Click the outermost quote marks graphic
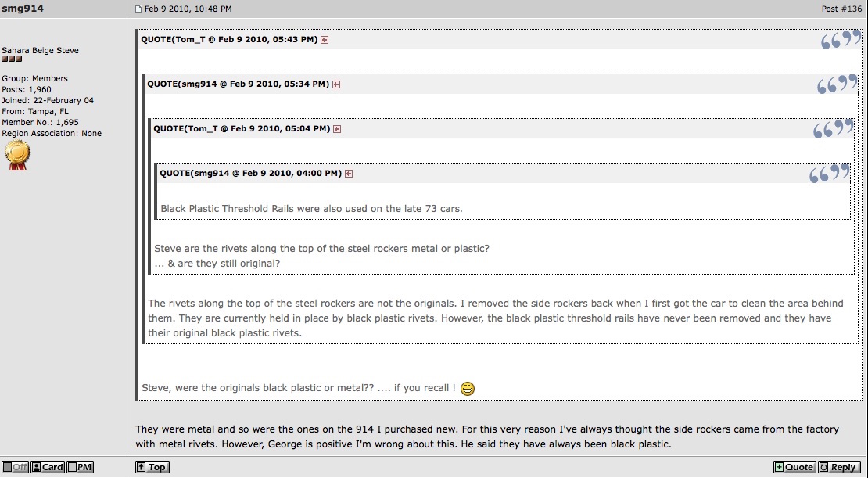This screenshot has width=868, height=478. point(841,39)
